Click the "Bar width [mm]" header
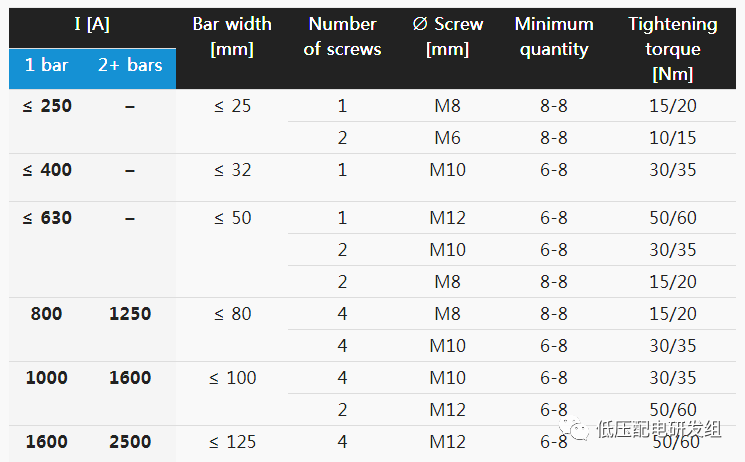Image resolution: width=745 pixels, height=462 pixels. (232, 36)
